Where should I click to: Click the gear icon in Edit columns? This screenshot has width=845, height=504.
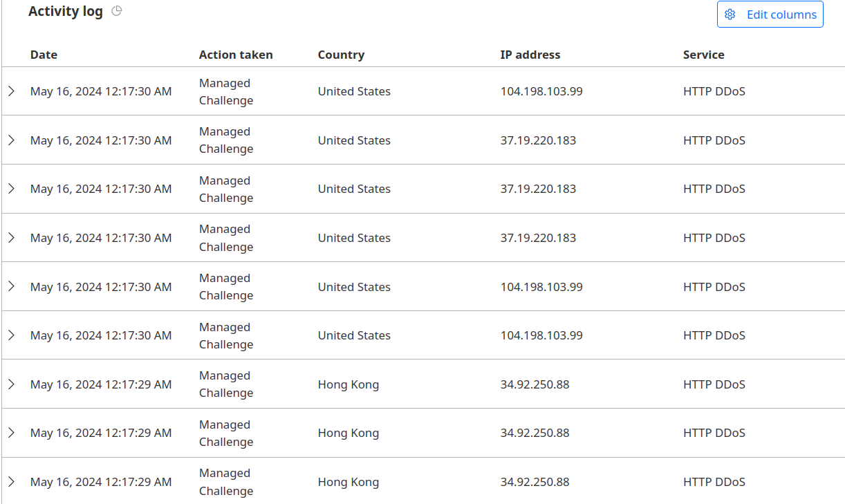[x=730, y=15]
